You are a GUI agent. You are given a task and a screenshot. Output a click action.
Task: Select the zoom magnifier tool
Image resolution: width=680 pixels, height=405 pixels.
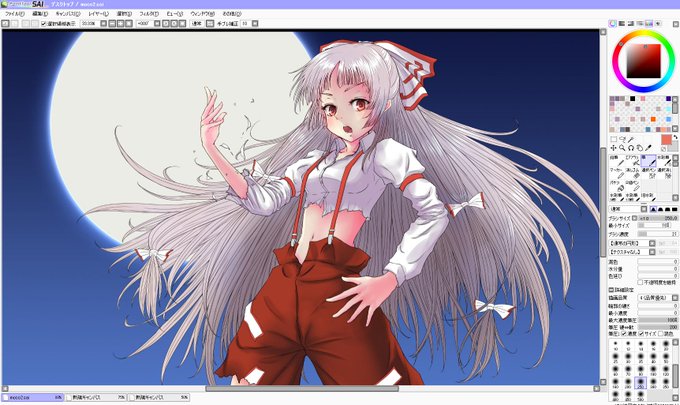click(x=622, y=148)
